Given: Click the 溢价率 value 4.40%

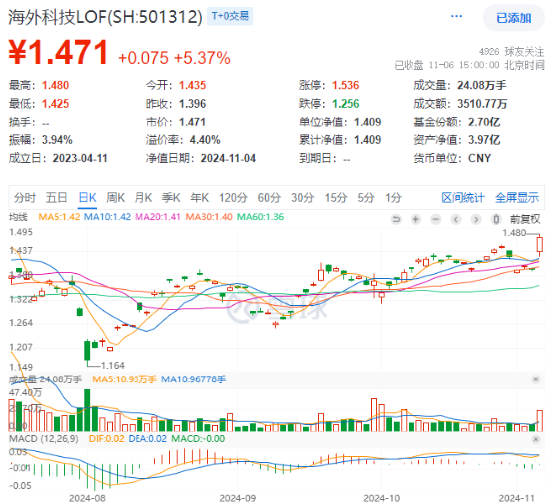Looking at the screenshot, I should coord(205,140).
